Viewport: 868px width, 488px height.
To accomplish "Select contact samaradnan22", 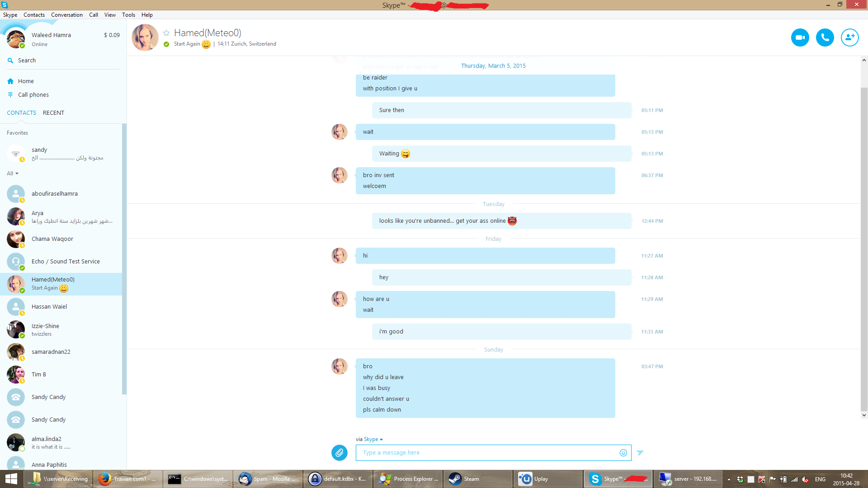I will pos(61,352).
